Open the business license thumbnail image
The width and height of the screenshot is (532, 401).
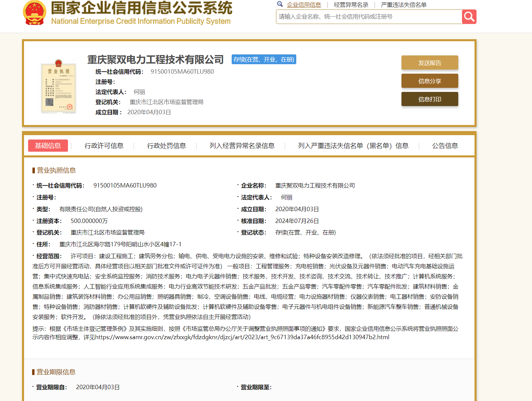point(59,86)
